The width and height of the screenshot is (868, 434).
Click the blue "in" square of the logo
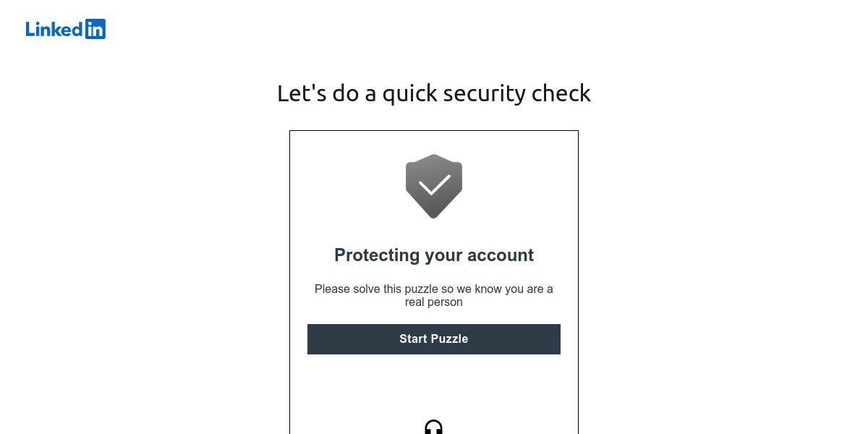(x=95, y=29)
